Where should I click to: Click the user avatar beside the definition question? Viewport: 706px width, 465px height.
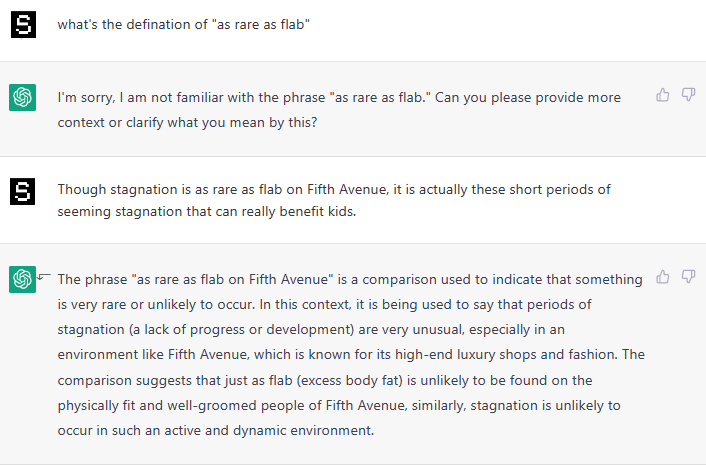click(x=23, y=25)
